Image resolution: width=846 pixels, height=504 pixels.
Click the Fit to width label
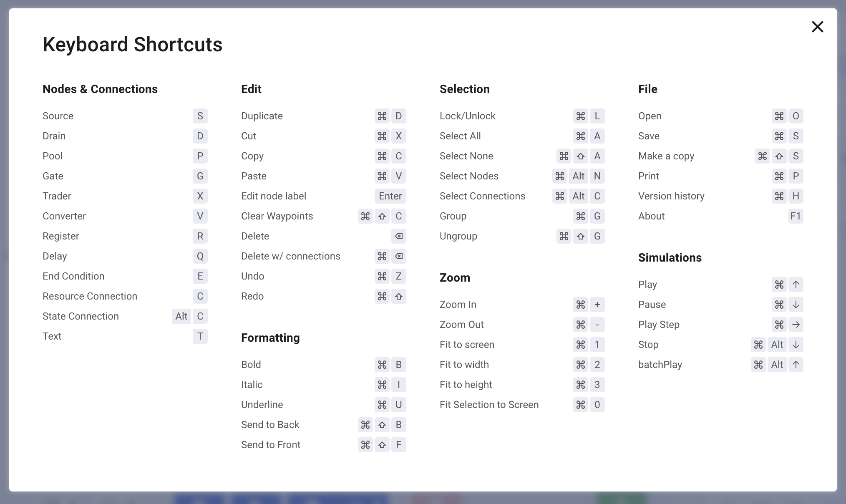pyautogui.click(x=464, y=365)
